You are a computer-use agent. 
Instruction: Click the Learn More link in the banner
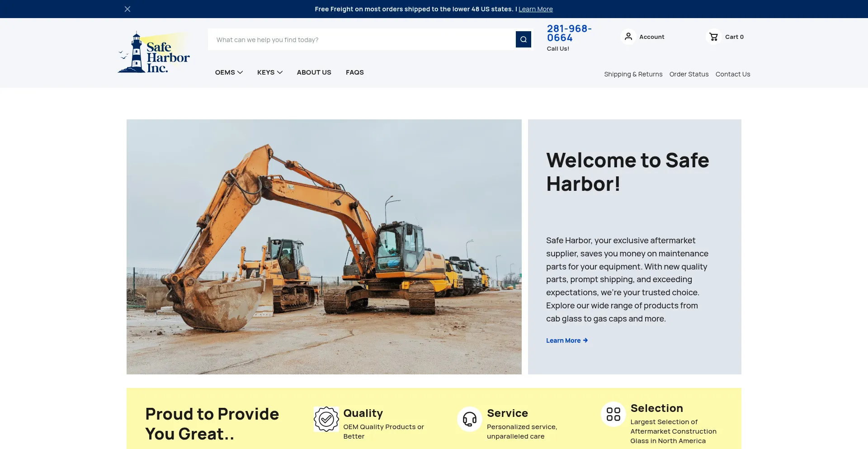coord(535,9)
